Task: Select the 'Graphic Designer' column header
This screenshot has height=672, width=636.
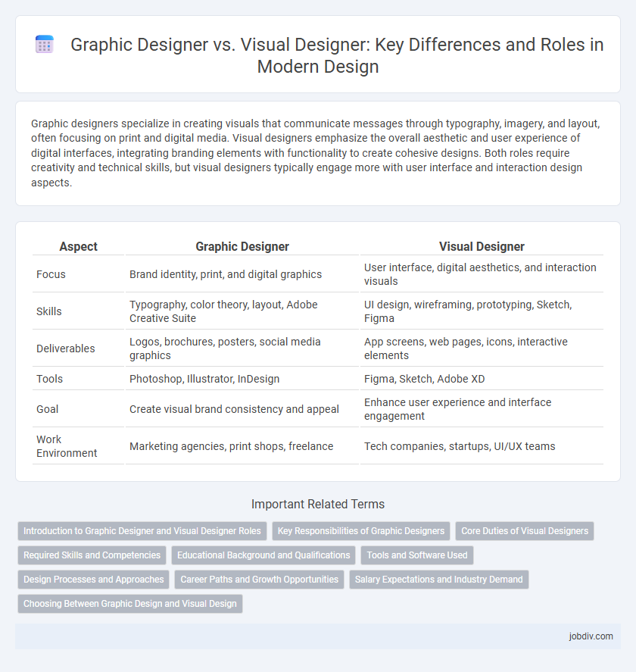Action: point(242,246)
